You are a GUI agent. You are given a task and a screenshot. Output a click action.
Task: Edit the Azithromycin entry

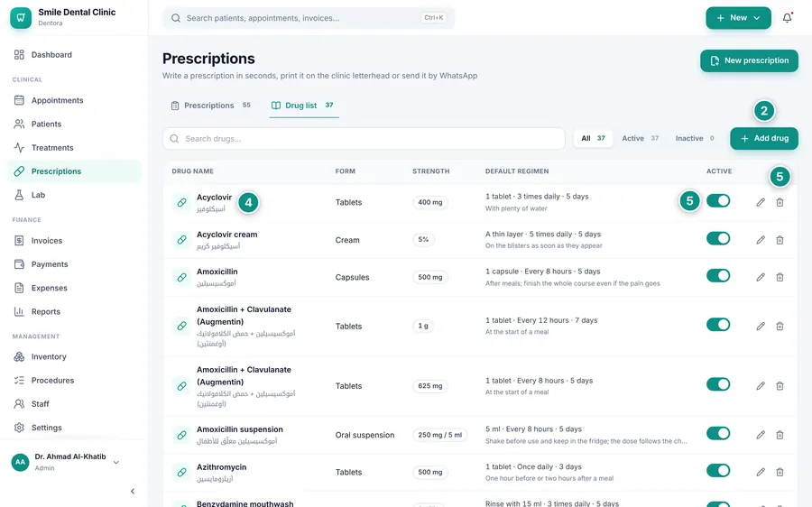click(x=761, y=473)
